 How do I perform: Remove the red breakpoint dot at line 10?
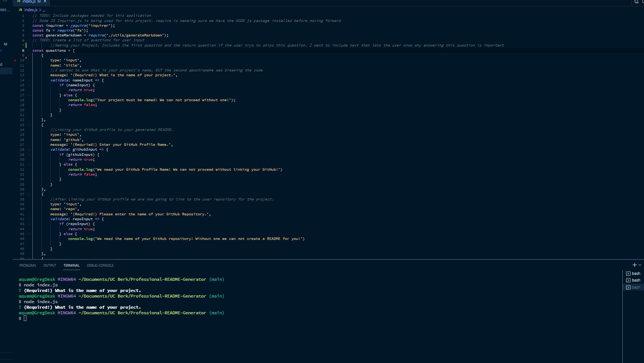[x=15, y=60]
